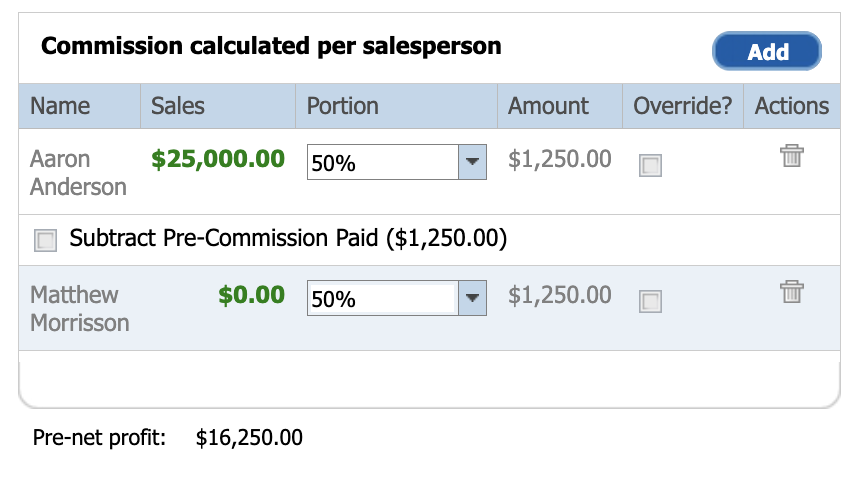This screenshot has width=862, height=484.
Task: Click Matthew Morrisson's $0.00 sales value
Action: (251, 295)
